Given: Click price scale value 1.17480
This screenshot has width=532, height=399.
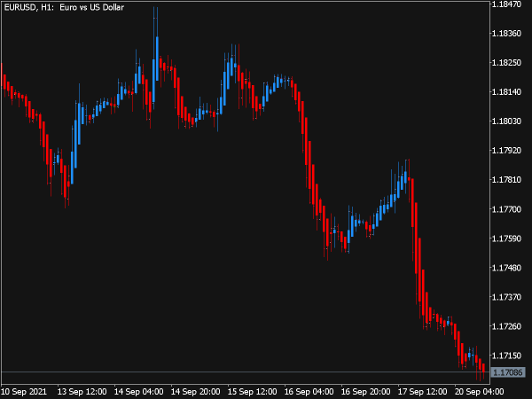Looking at the screenshot, I should click(506, 268).
